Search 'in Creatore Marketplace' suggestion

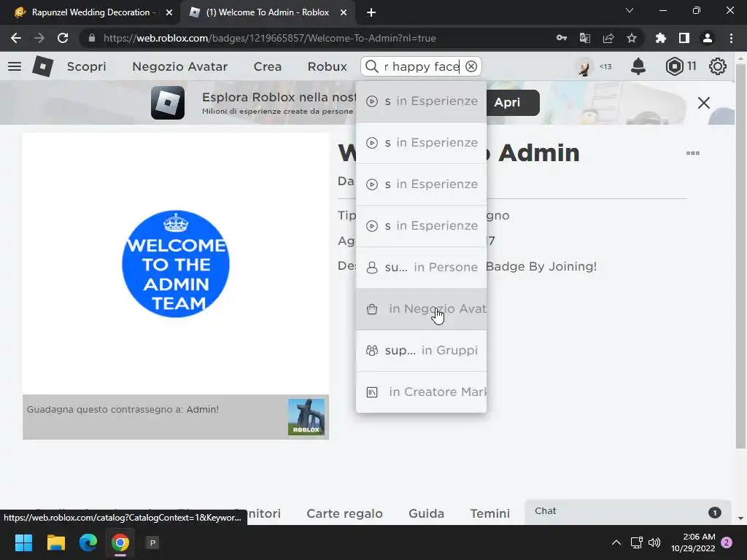click(x=421, y=392)
